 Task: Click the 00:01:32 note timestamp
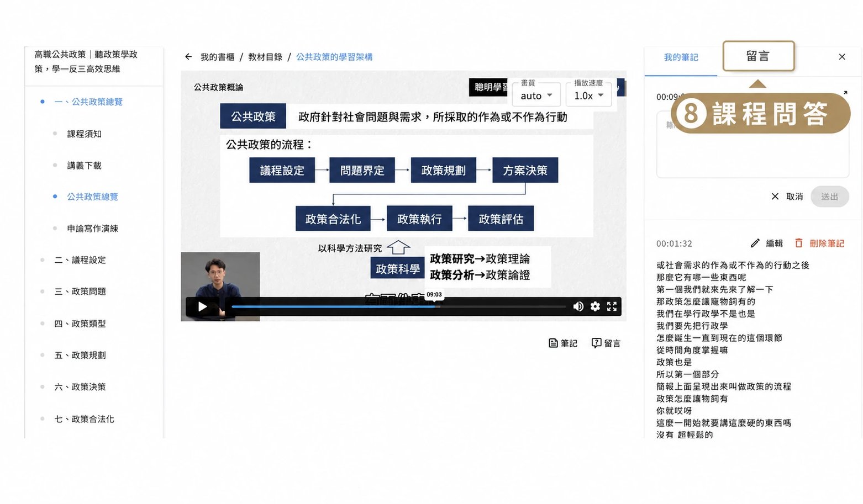674,243
